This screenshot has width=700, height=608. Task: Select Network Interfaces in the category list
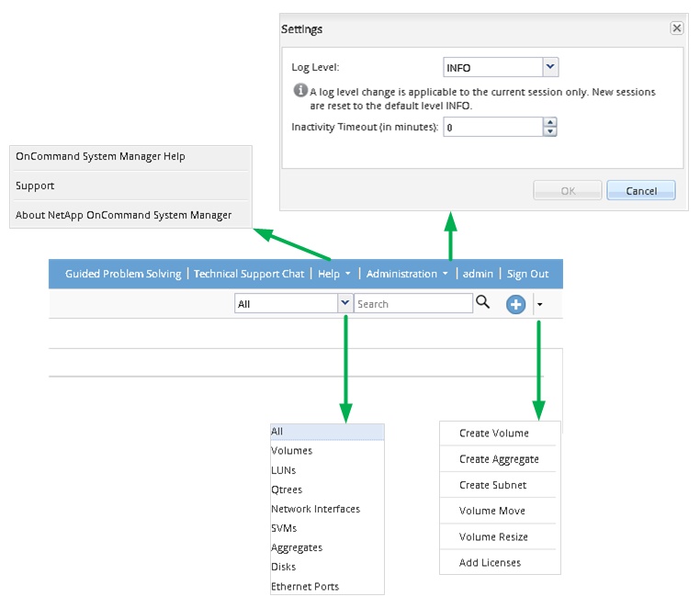click(x=327, y=509)
